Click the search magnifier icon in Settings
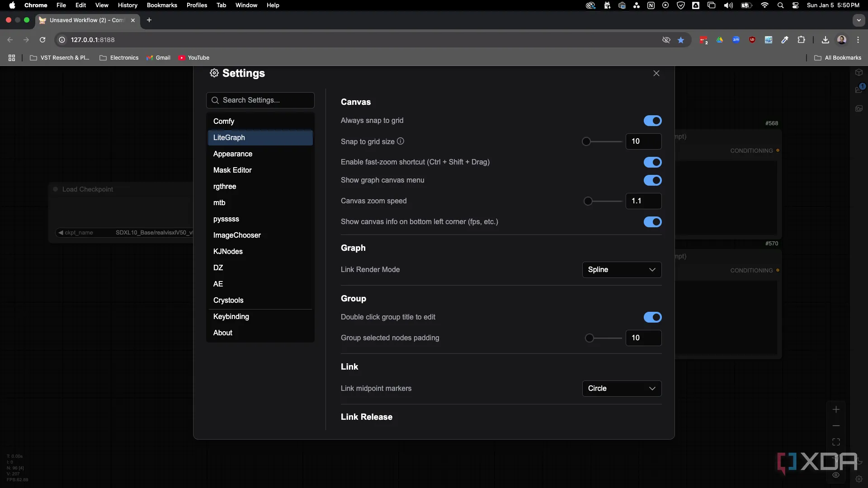This screenshot has width=868, height=488. (x=215, y=100)
